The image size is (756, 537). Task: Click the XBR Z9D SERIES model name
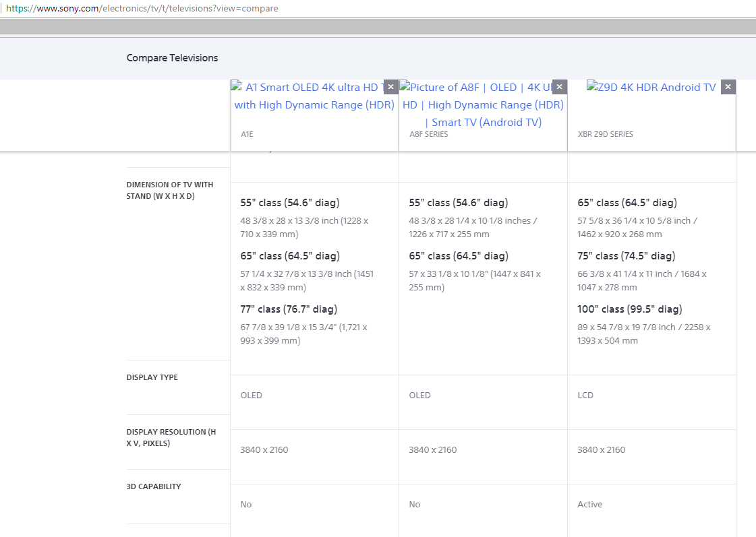605,134
